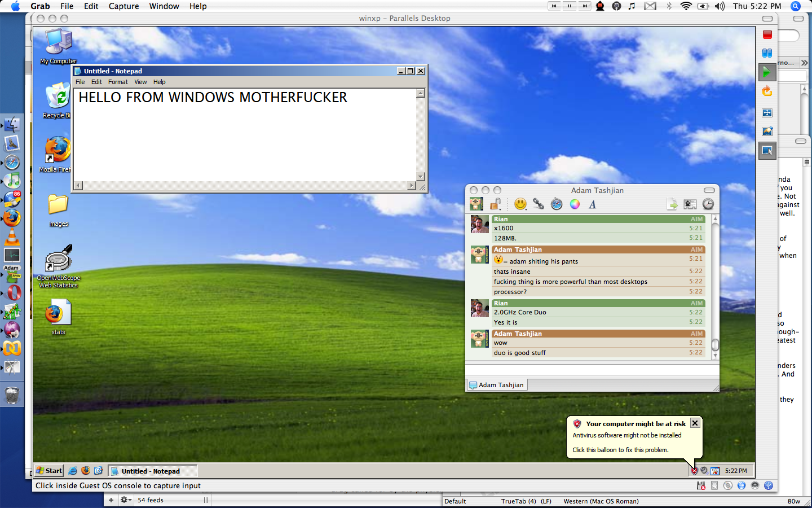Screen dimensions: 812x508
Task: Select the My Computer desktop icon
Action: click(58, 46)
